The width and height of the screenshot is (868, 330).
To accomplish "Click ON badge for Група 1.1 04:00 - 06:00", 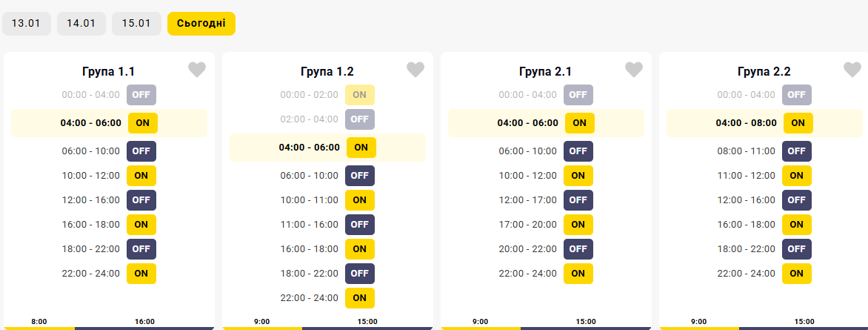I will (x=142, y=122).
